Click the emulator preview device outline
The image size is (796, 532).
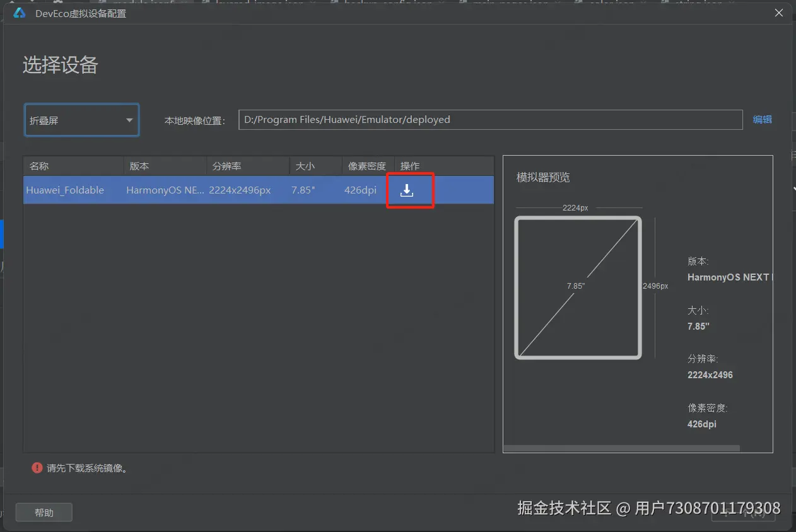pos(578,287)
